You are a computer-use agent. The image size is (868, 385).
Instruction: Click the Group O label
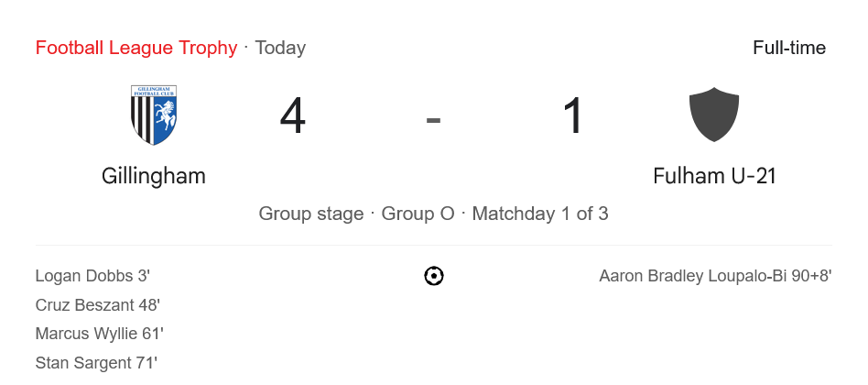pyautogui.click(x=418, y=214)
